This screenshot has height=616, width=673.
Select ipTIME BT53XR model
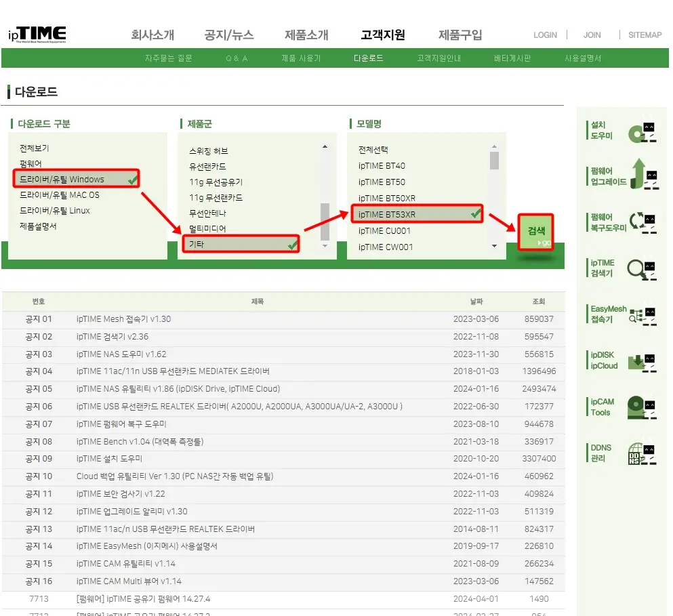pyautogui.click(x=417, y=213)
